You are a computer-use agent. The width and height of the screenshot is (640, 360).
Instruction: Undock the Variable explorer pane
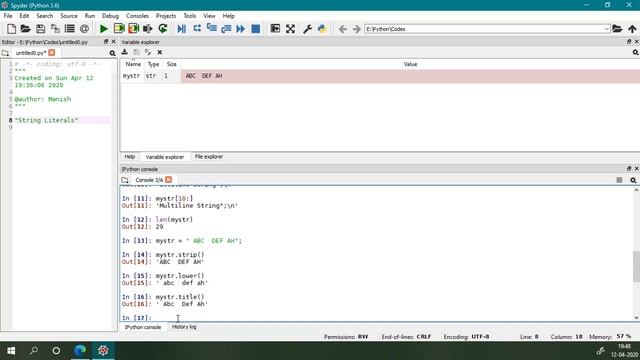(629, 42)
